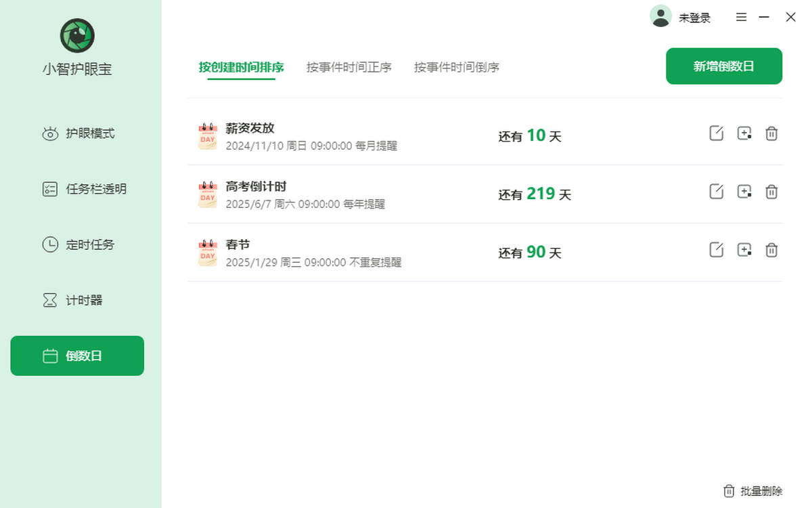Edit the 高考倒计时 countdown entry
The width and height of the screenshot is (812, 508).
coord(716,192)
